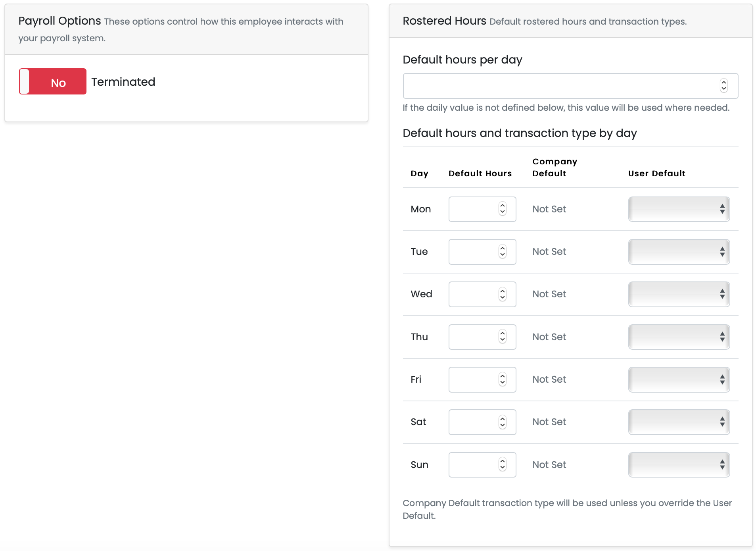The image size is (756, 551).
Task: Open Saturday User Default dropdown
Action: coord(679,422)
